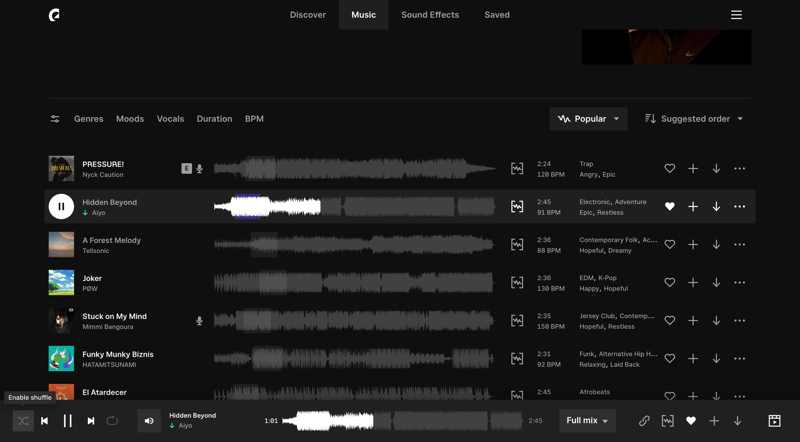Find similar tracks to A Forest Melody
The width and height of the screenshot is (800, 442).
pyautogui.click(x=517, y=244)
